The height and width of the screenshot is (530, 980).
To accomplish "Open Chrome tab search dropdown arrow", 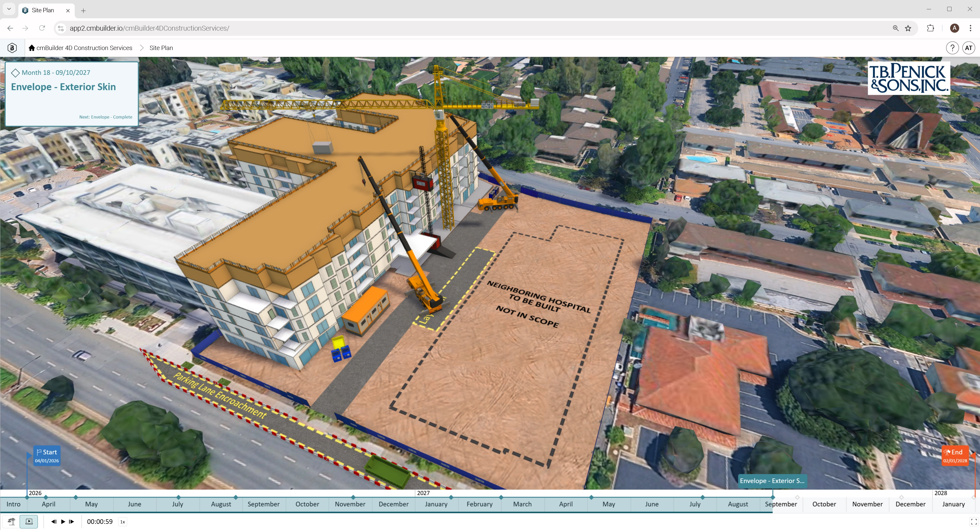I will (x=9, y=9).
